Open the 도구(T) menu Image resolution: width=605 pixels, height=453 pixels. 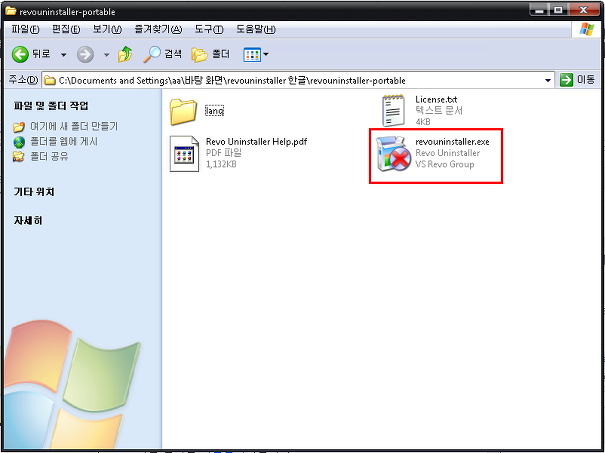209,29
